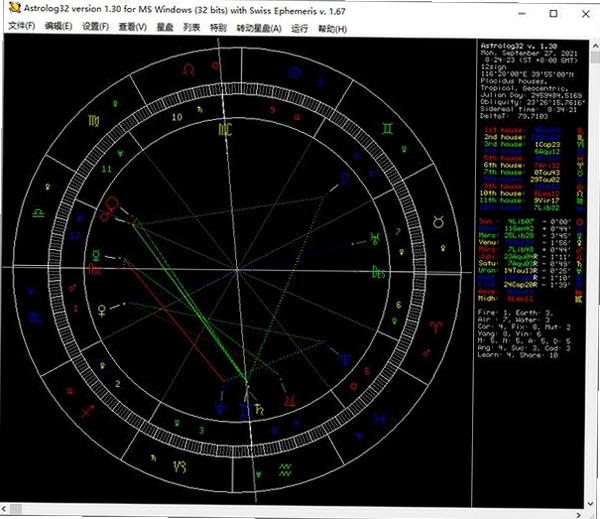600x519 pixels.
Task: Click the red Mars glyph below the Sun
Action: [x=106, y=215]
